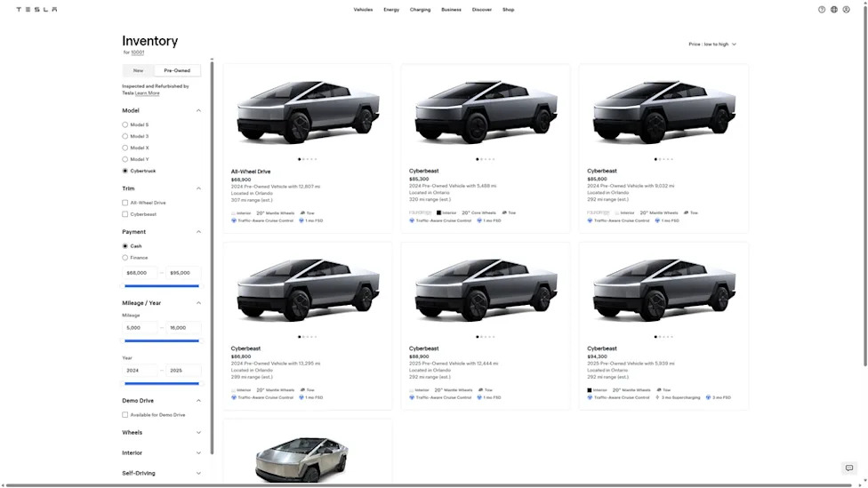The height and width of the screenshot is (488, 868).
Task: Click minimum year field 2024
Action: 140,371
